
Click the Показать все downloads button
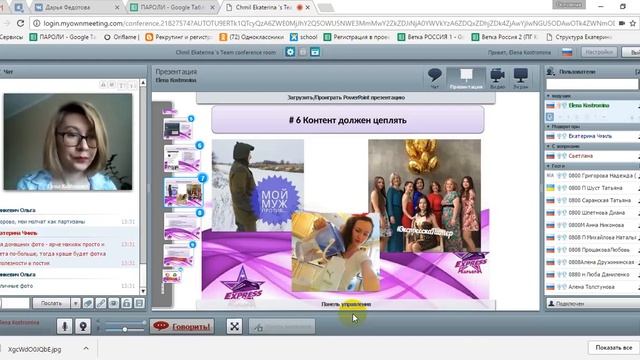(x=613, y=348)
